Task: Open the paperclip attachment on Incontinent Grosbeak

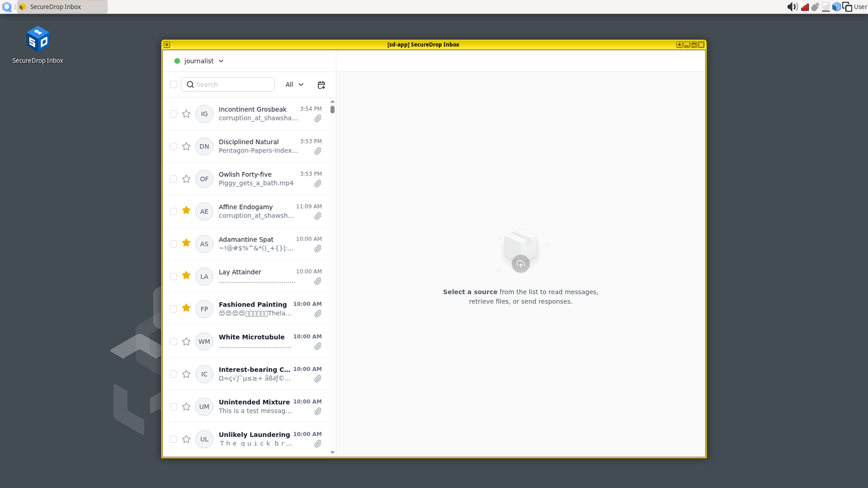Action: (318, 119)
